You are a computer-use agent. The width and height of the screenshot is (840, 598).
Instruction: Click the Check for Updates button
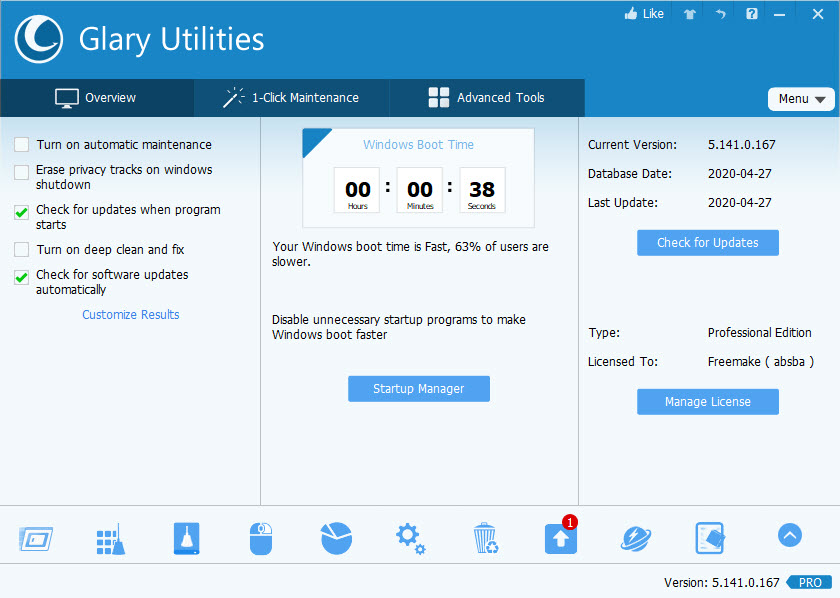[x=708, y=243]
